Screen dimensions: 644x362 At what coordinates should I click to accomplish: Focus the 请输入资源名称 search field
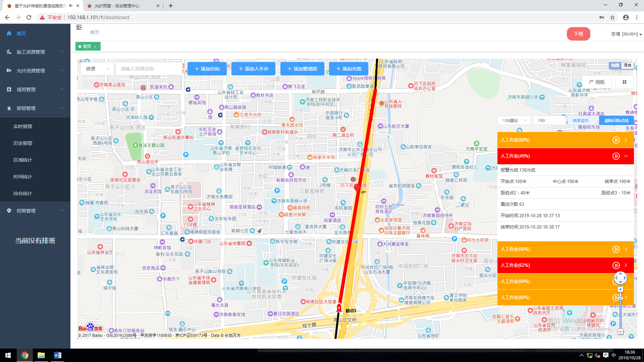(149, 69)
